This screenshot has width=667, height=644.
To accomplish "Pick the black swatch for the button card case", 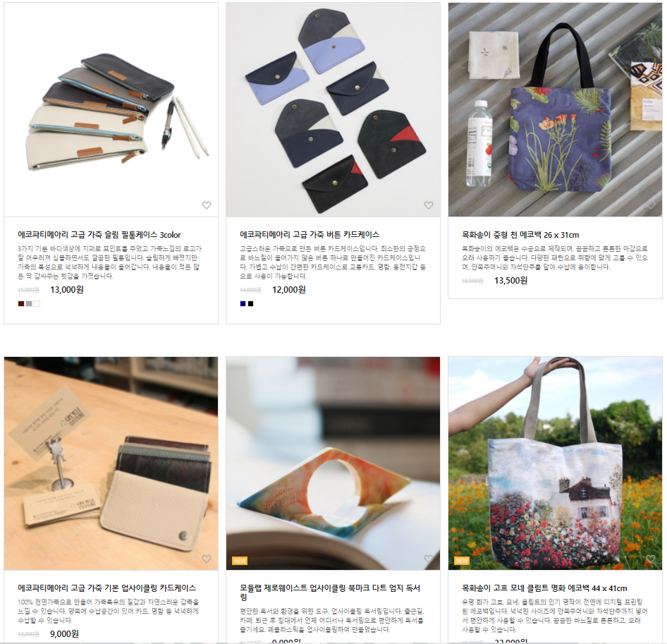I will point(250,303).
